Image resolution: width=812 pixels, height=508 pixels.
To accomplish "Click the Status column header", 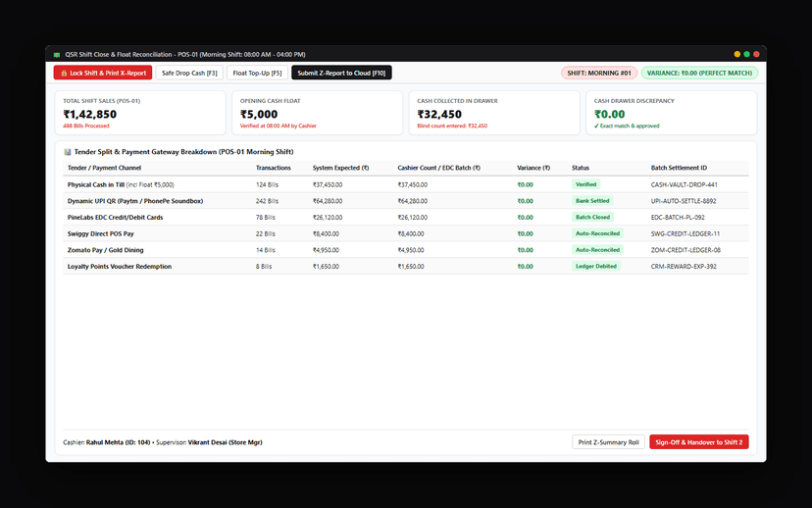I will (581, 168).
